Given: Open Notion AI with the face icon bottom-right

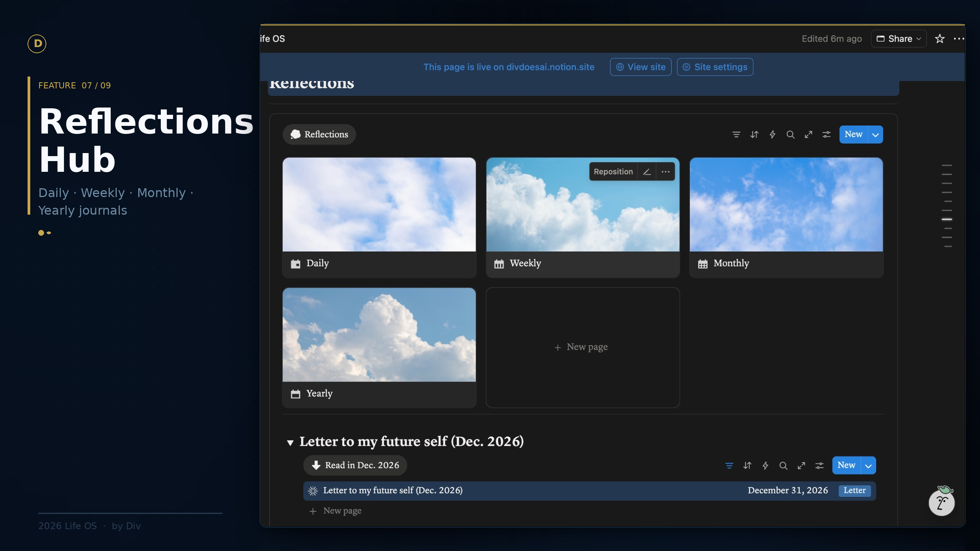Looking at the screenshot, I should tap(941, 502).
